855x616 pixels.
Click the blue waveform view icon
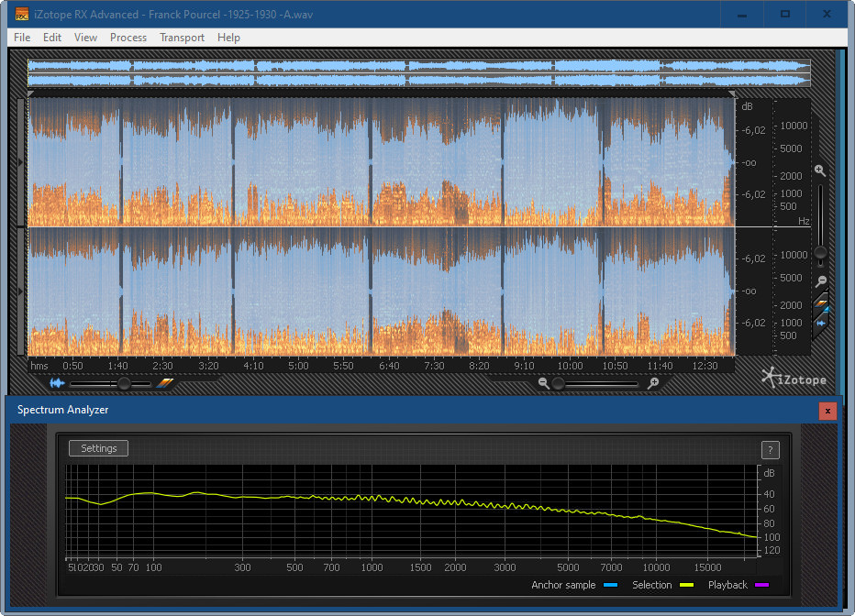click(58, 383)
